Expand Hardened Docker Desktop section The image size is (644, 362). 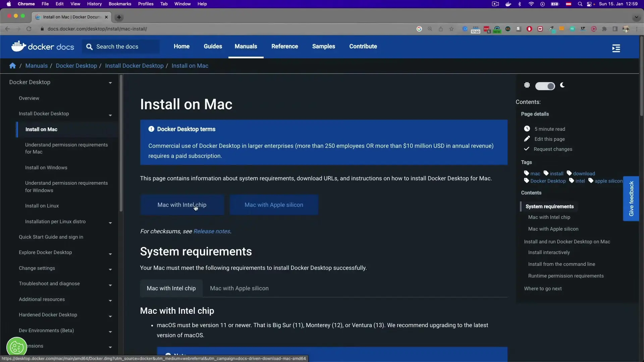click(110, 316)
